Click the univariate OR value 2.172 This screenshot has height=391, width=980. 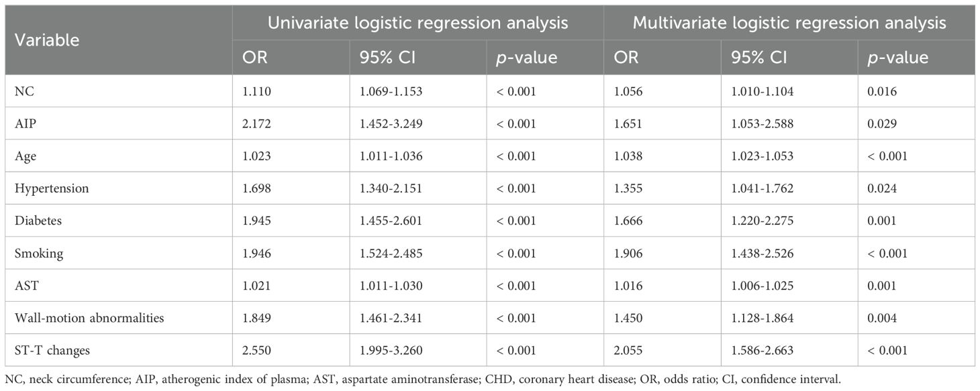pos(258,123)
